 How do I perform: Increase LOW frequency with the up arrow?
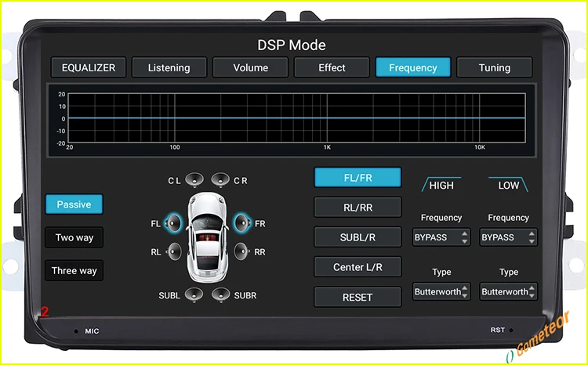coord(532,233)
